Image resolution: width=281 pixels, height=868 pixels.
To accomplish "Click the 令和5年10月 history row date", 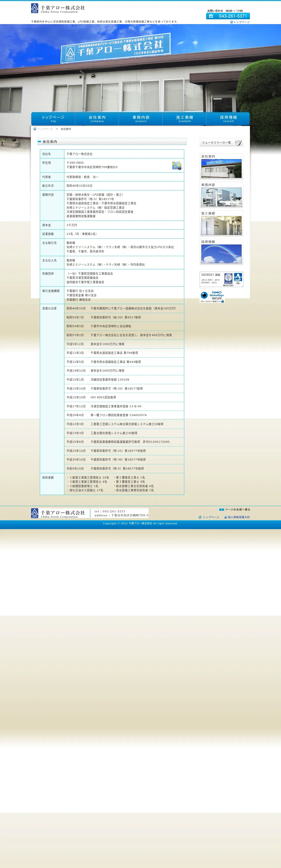I will coord(75,468).
